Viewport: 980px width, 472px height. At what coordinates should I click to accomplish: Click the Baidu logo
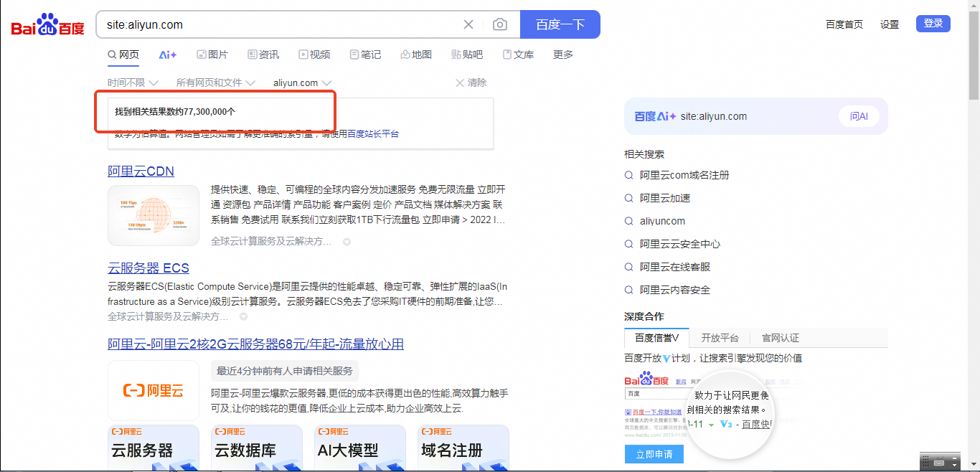[47, 25]
